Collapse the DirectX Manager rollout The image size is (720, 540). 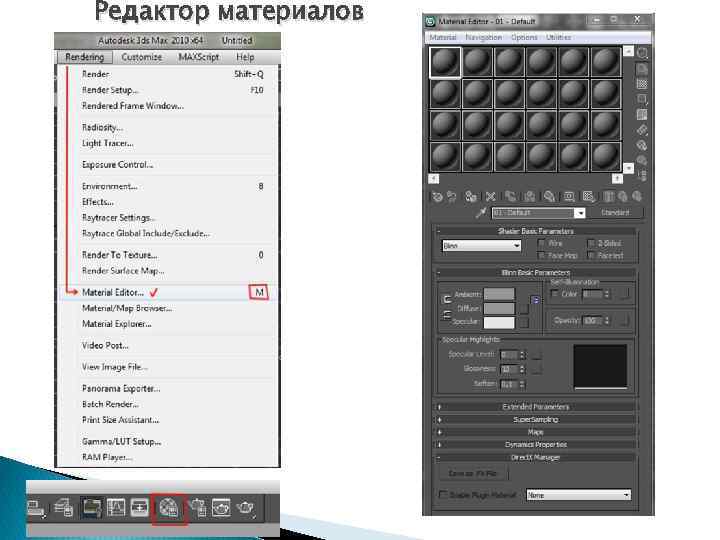[536, 458]
